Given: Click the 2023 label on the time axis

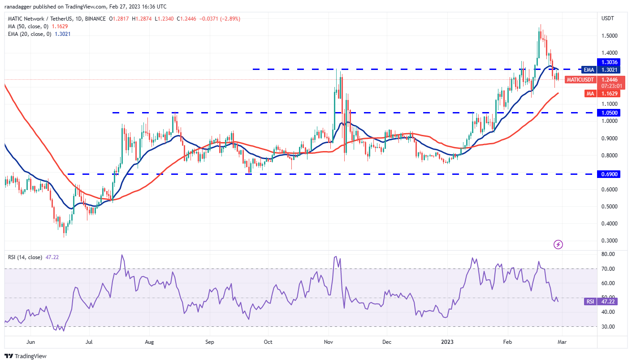Looking at the screenshot, I should pyautogui.click(x=447, y=342).
